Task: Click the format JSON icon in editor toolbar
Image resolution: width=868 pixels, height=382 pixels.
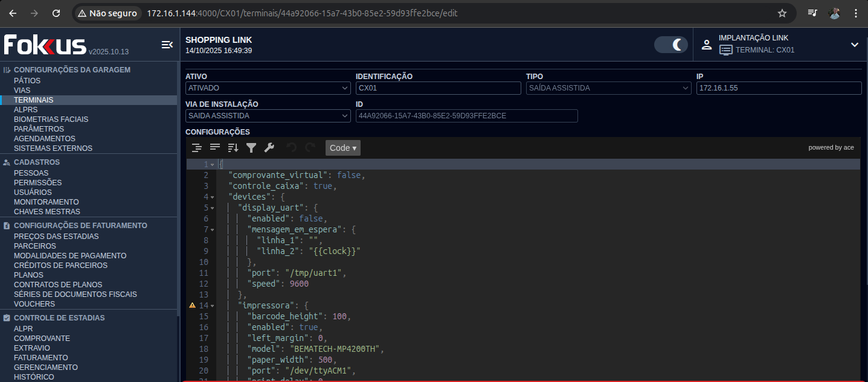Action: [x=196, y=148]
